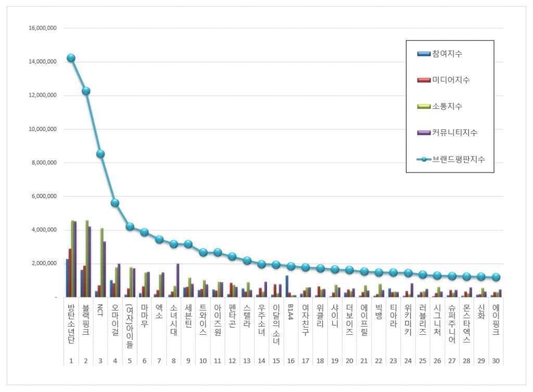Click the top line data point for 방탄소년단
The height and width of the screenshot is (392, 533).
click(x=71, y=58)
